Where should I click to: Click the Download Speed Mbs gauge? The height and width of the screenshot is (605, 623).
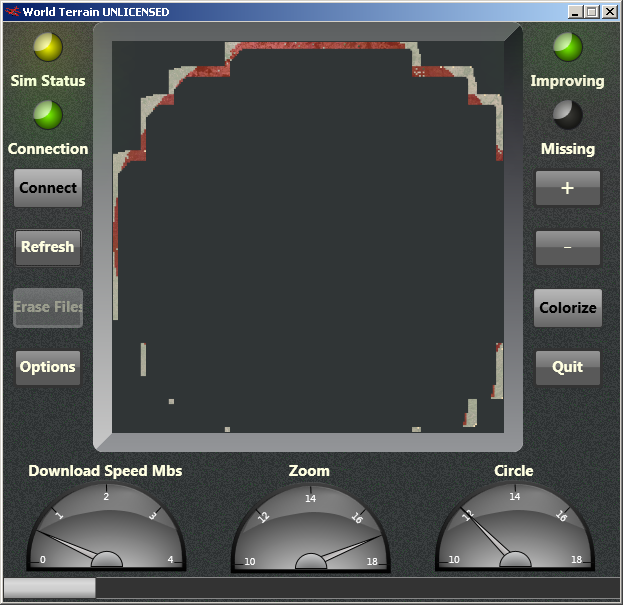point(106,527)
